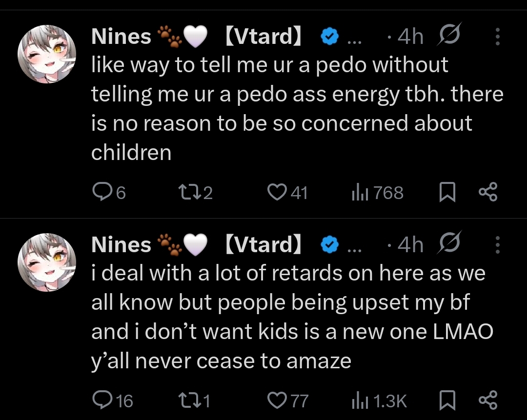
Task: Open Nines profile from first tweet name
Action: click(122, 37)
